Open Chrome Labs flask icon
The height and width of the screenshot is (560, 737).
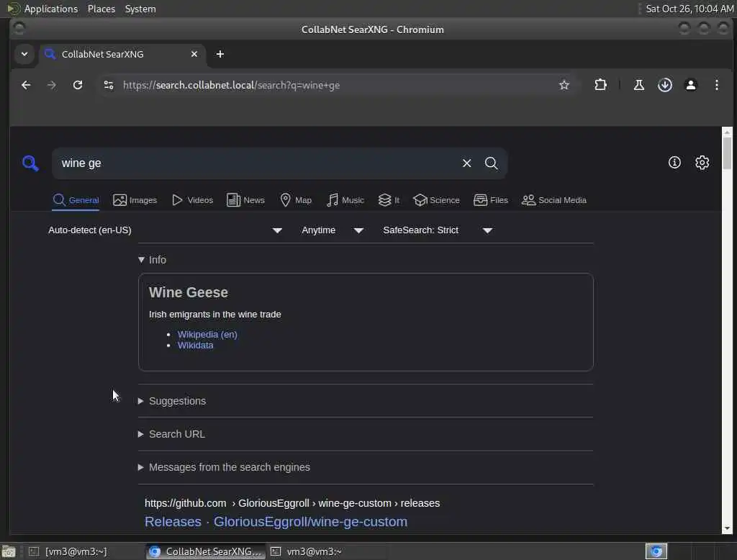coord(639,85)
